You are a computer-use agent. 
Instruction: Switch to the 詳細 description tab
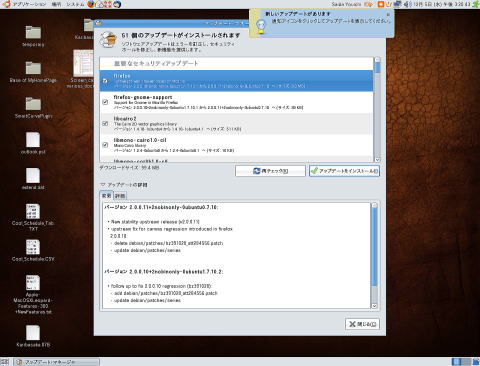click(120, 196)
